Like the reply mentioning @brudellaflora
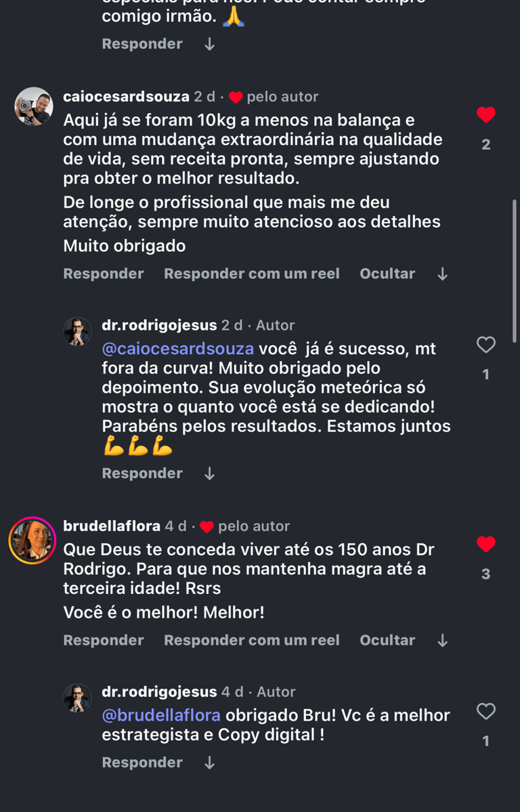This screenshot has width=520, height=812. pos(486,711)
